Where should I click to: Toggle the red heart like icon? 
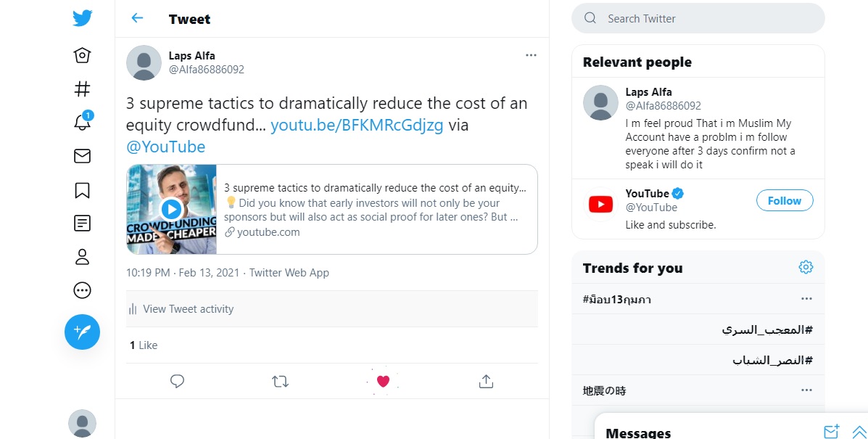[x=383, y=381]
